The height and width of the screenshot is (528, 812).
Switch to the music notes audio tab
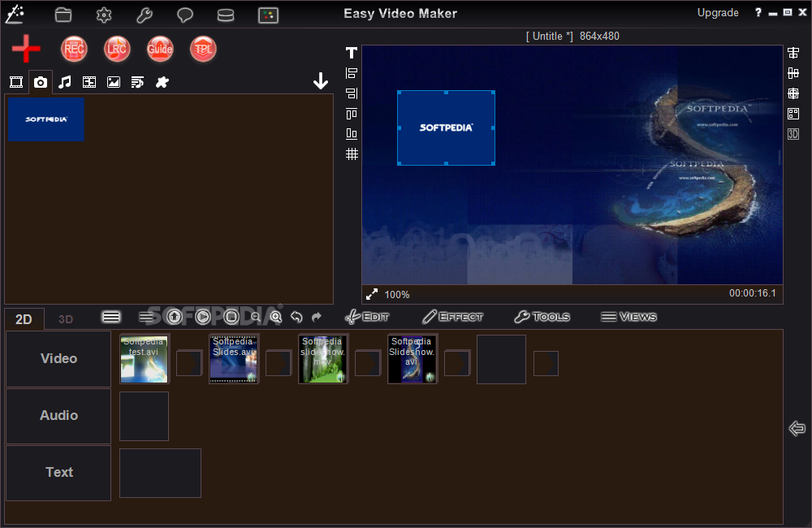pyautogui.click(x=65, y=82)
